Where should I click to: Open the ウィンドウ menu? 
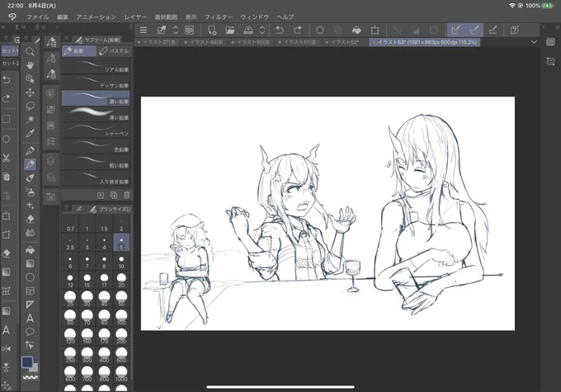[x=255, y=17]
